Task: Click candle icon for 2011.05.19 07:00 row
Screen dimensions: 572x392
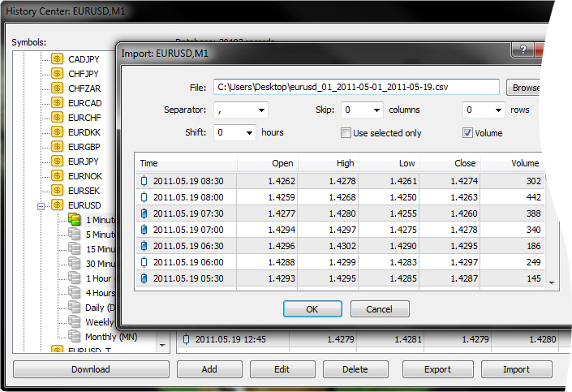Action: [x=144, y=230]
